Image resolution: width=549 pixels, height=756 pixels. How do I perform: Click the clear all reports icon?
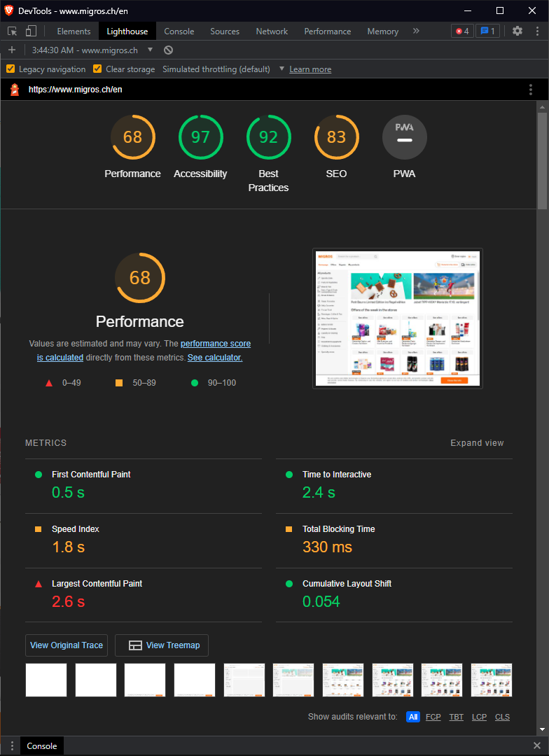[168, 50]
